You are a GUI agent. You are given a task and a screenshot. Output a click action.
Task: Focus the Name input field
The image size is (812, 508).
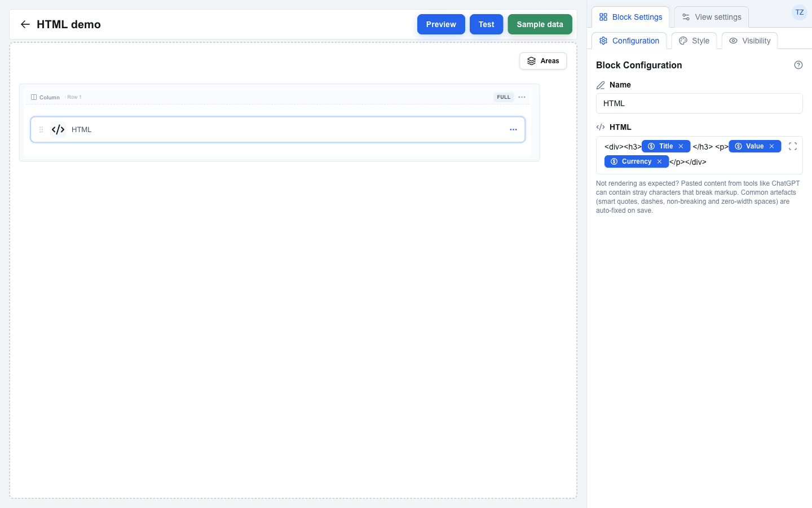coord(699,103)
